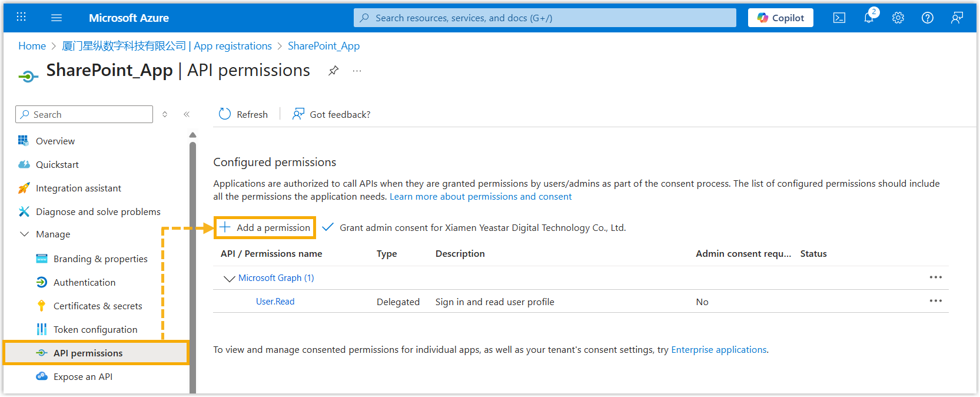Click the Copilot button
980x397 pixels.
point(780,18)
